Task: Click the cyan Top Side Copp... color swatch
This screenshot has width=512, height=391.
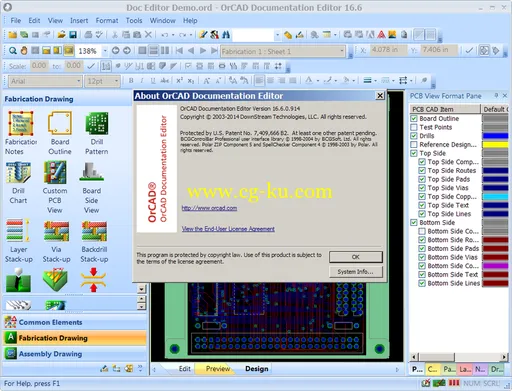Action: (495, 196)
